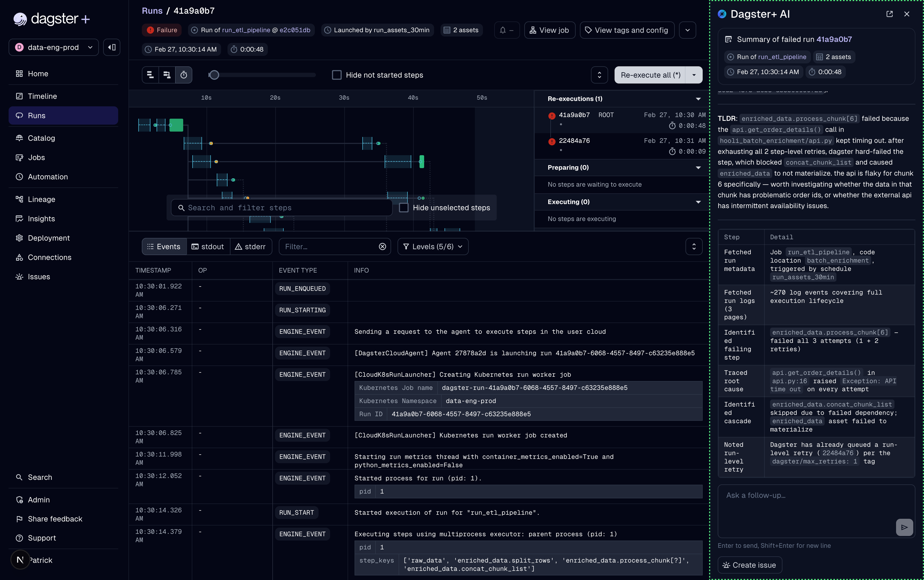Collapse the left navigation sidebar
The height and width of the screenshot is (580, 924).
pyautogui.click(x=111, y=47)
